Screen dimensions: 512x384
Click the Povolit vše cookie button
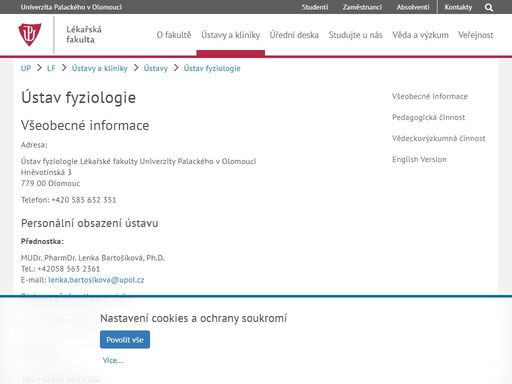(x=125, y=340)
